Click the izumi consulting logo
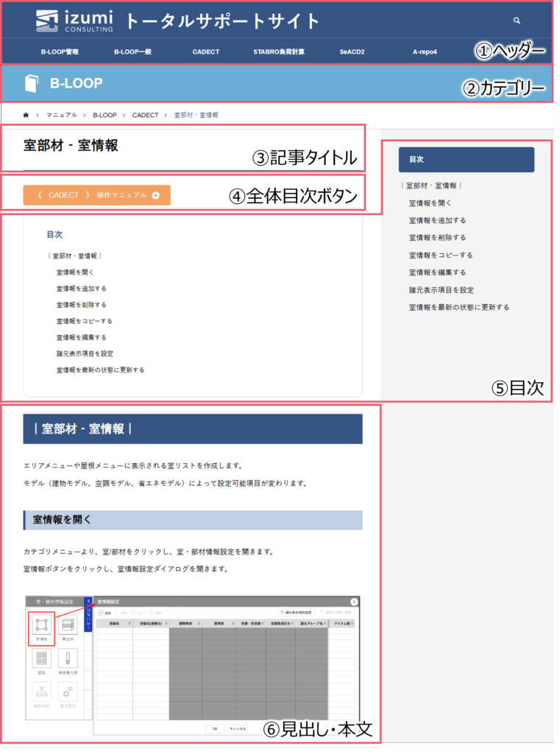Image resolution: width=560 pixels, height=754 pixels. (74, 21)
